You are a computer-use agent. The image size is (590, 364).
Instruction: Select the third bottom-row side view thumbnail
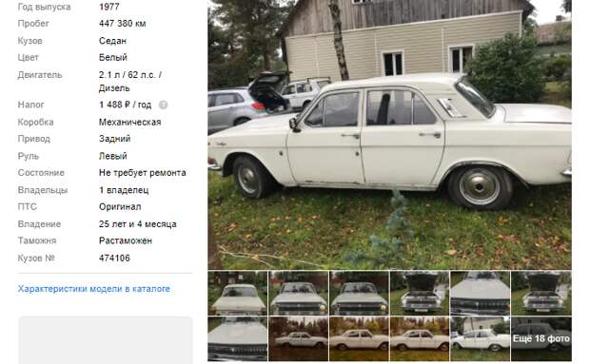[360, 339]
